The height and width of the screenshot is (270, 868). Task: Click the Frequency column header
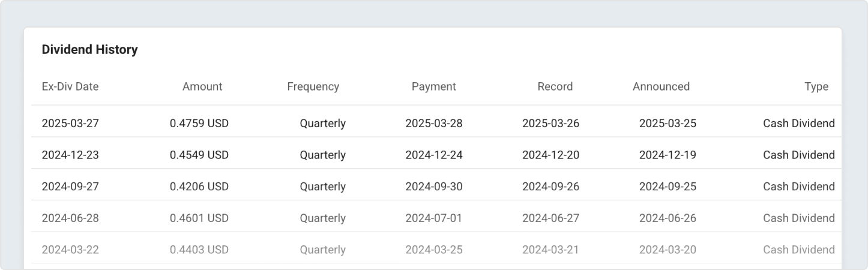[x=313, y=86]
